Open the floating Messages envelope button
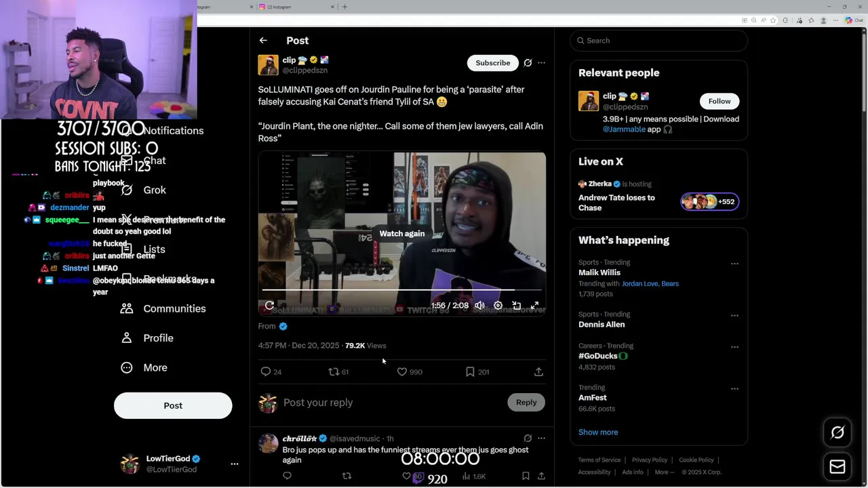The image size is (868, 488). click(837, 467)
